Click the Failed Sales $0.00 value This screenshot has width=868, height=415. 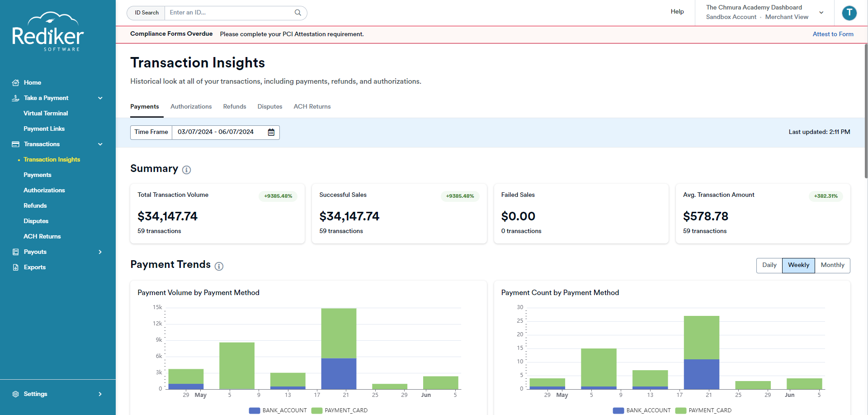coord(518,217)
